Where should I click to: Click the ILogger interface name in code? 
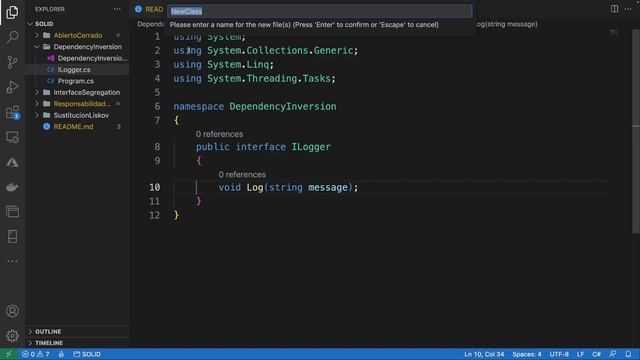click(x=311, y=147)
